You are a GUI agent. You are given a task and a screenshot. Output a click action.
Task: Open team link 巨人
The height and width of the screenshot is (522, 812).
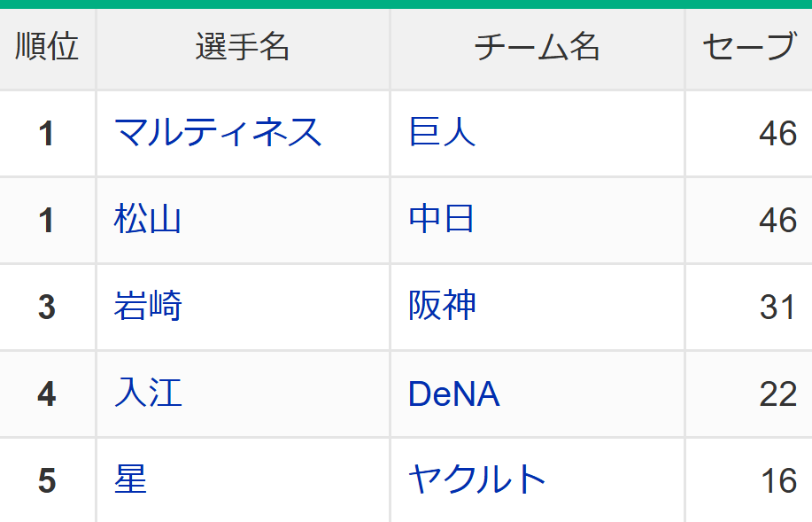[442, 132]
